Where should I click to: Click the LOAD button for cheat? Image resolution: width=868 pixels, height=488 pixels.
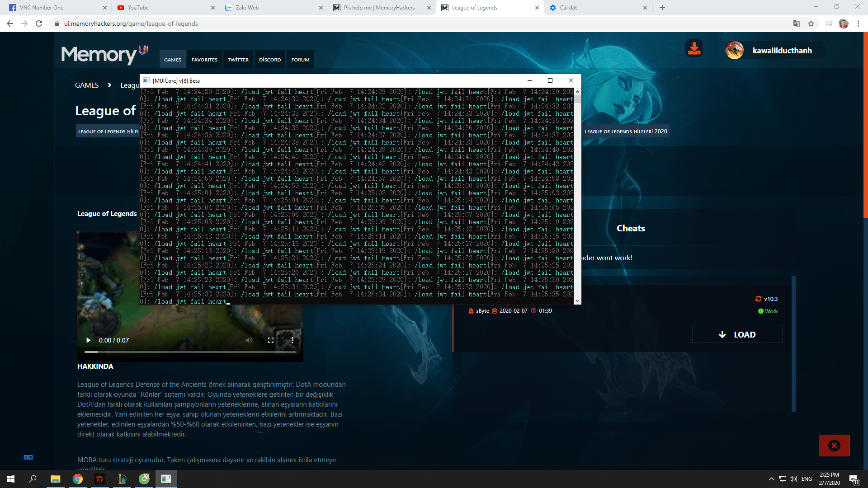pyautogui.click(x=737, y=334)
